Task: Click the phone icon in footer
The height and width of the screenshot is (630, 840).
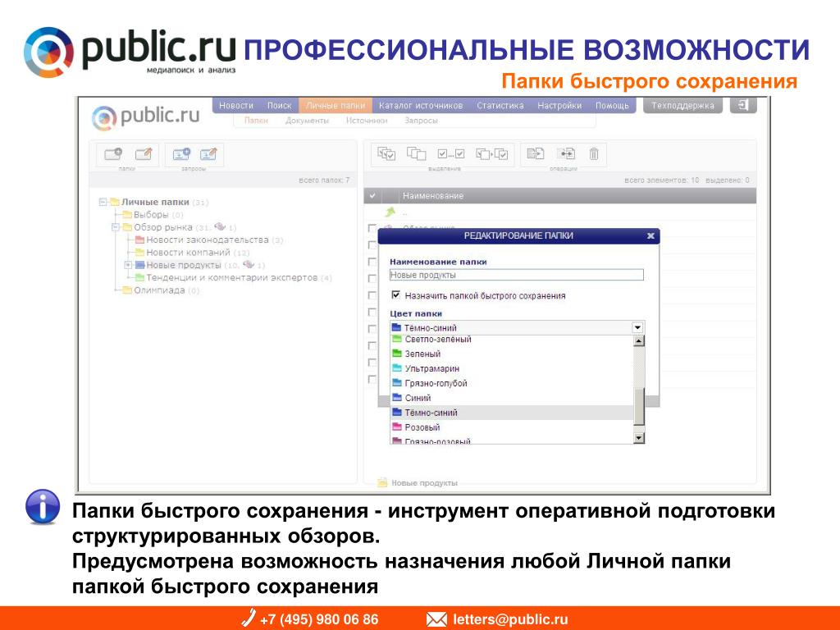Action: point(248,618)
